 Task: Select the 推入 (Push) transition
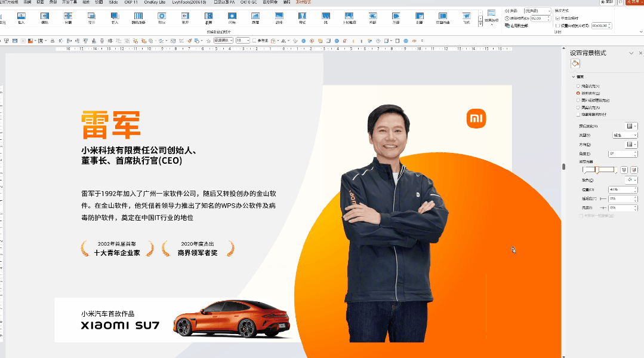(21, 18)
